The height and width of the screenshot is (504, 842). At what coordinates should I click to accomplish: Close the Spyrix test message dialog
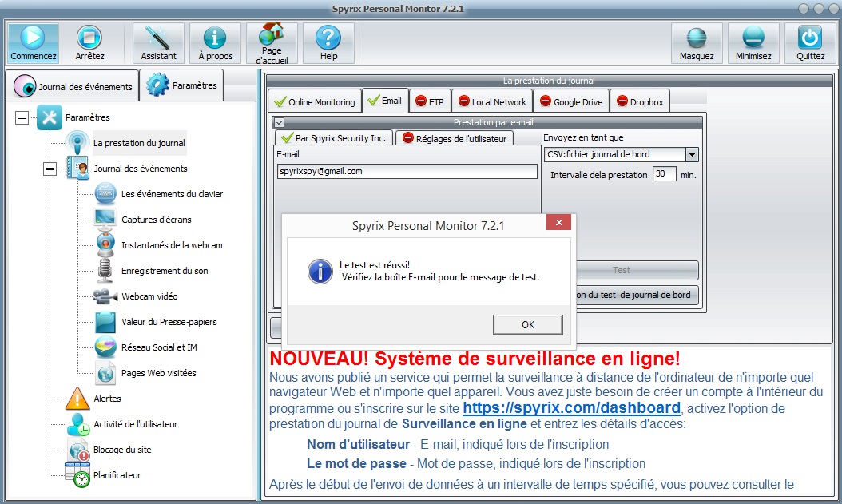pyautogui.click(x=558, y=222)
